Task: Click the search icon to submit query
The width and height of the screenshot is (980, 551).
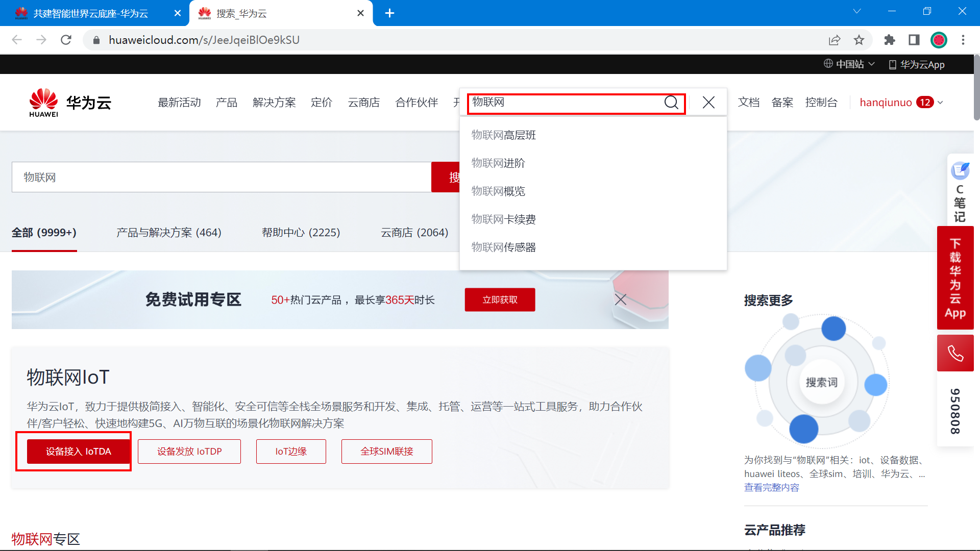Action: pyautogui.click(x=672, y=102)
